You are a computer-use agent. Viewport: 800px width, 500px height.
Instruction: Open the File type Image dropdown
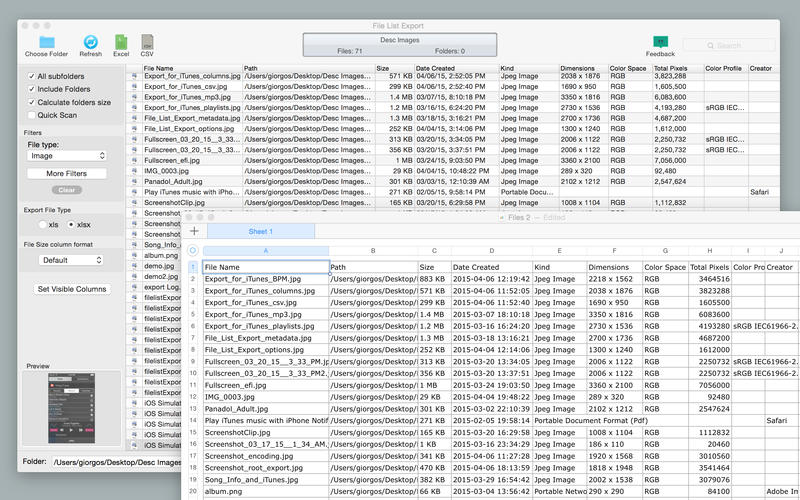(67, 156)
